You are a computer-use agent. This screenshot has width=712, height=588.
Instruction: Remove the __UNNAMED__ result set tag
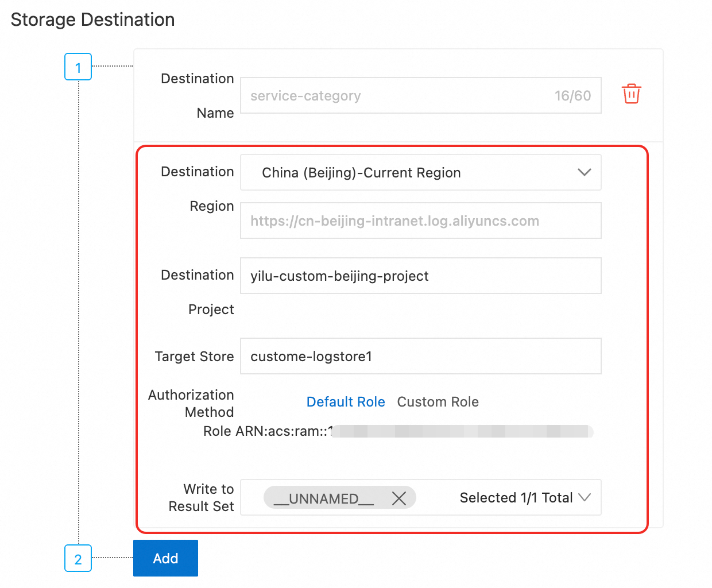[399, 498]
